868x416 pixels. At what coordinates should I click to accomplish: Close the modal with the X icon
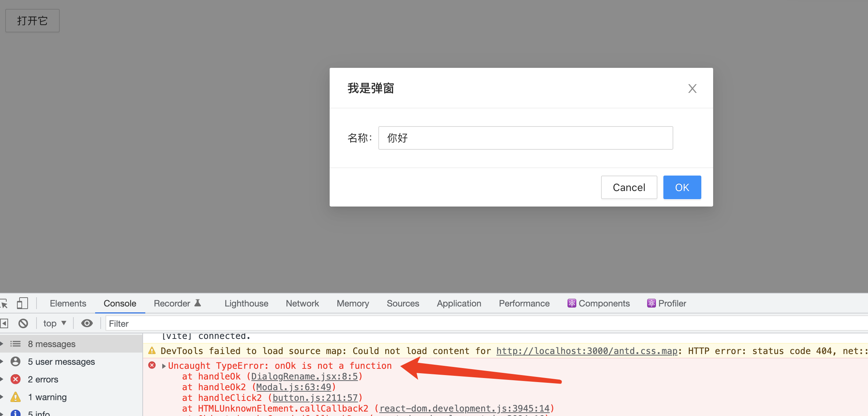coord(692,89)
